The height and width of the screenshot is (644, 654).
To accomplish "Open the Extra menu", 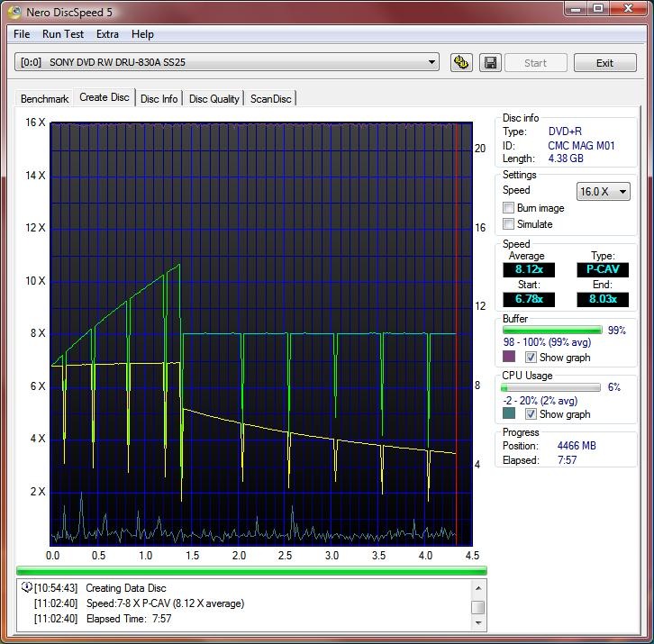I will 107,34.
